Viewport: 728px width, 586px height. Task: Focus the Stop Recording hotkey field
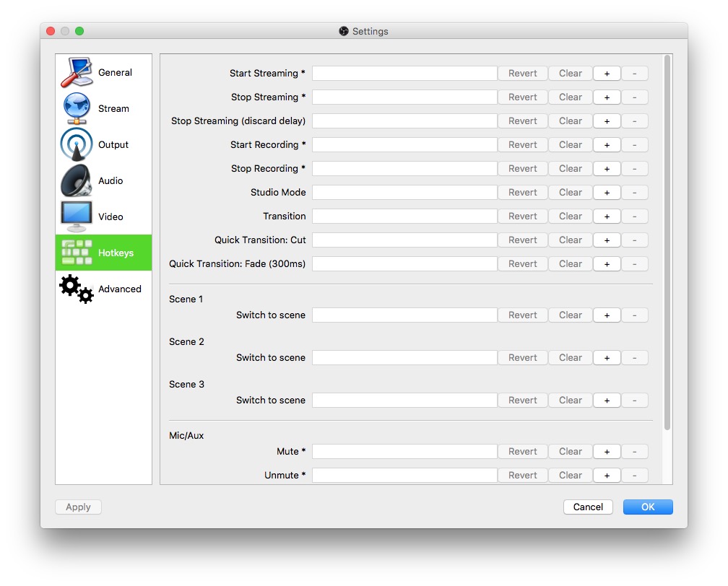(404, 168)
